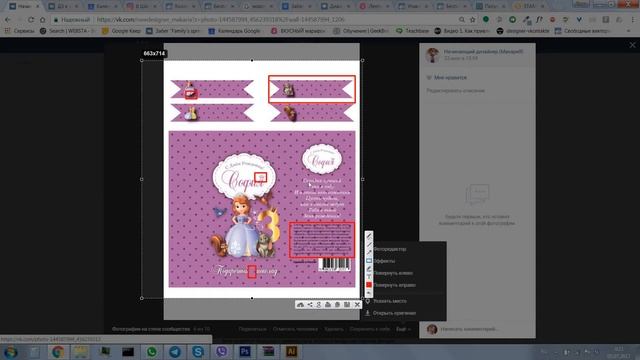Image resolution: width=640 pixels, height=360 pixels.
Task: Print the selected screenshot
Action: pos(328,304)
